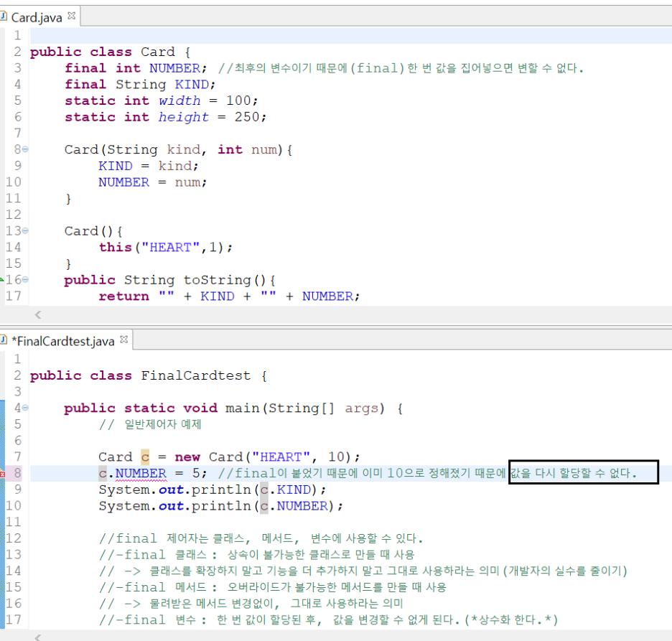Click 'NUMBER' in 'NUMBER = num;'
Screen dimensions: 672x641
tap(124, 182)
